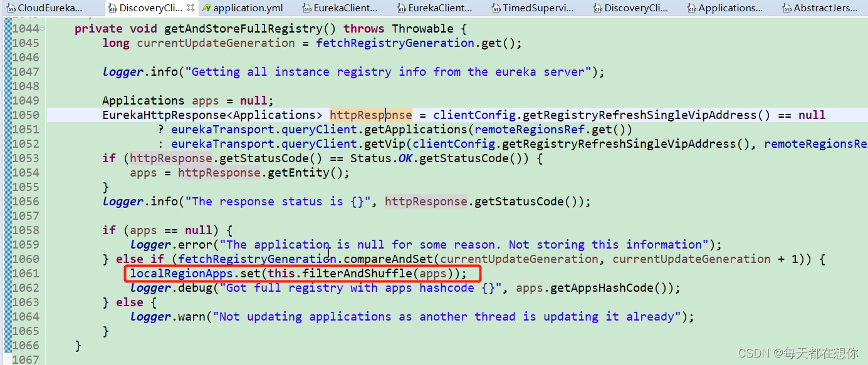Click line number 1066 in gutter
The height and width of the screenshot is (365, 868).
pos(26,346)
